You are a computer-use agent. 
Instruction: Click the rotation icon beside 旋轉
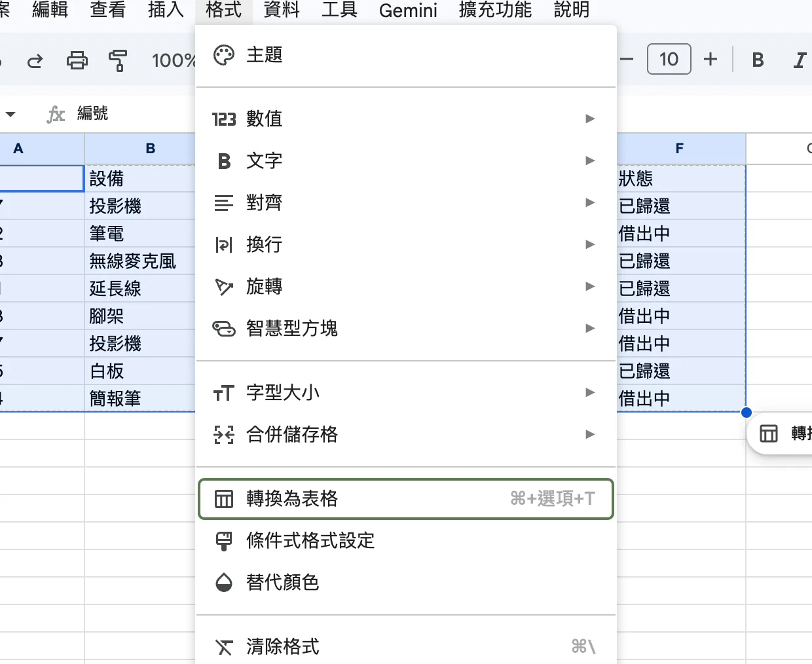click(224, 287)
